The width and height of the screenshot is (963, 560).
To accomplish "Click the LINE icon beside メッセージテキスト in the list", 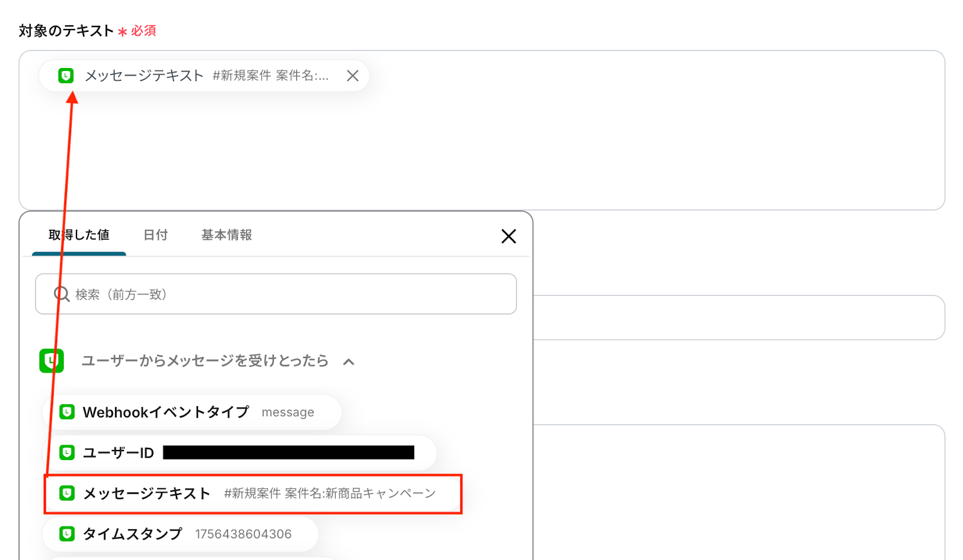I will 67,493.
